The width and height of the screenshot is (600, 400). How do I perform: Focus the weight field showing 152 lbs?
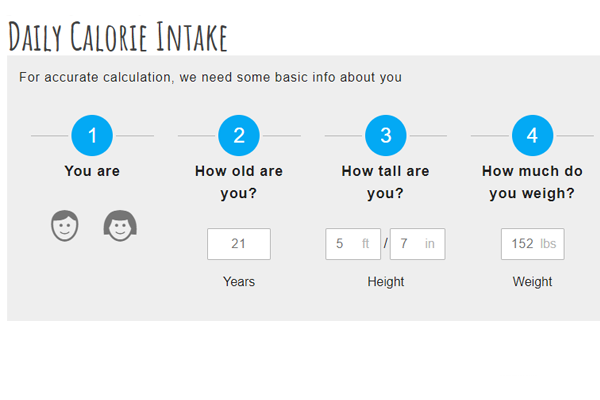(533, 244)
